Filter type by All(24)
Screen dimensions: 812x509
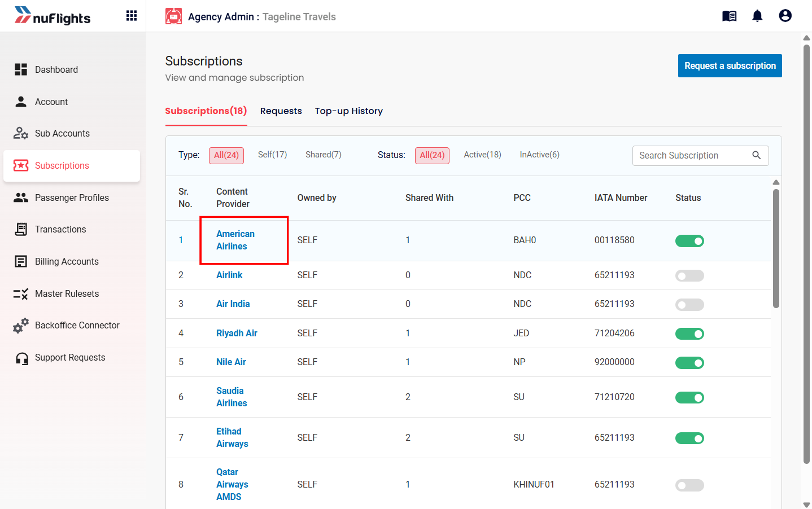pyautogui.click(x=226, y=155)
